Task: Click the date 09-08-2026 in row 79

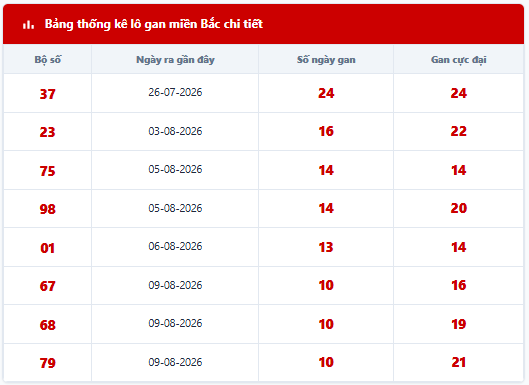Action: [175, 362]
